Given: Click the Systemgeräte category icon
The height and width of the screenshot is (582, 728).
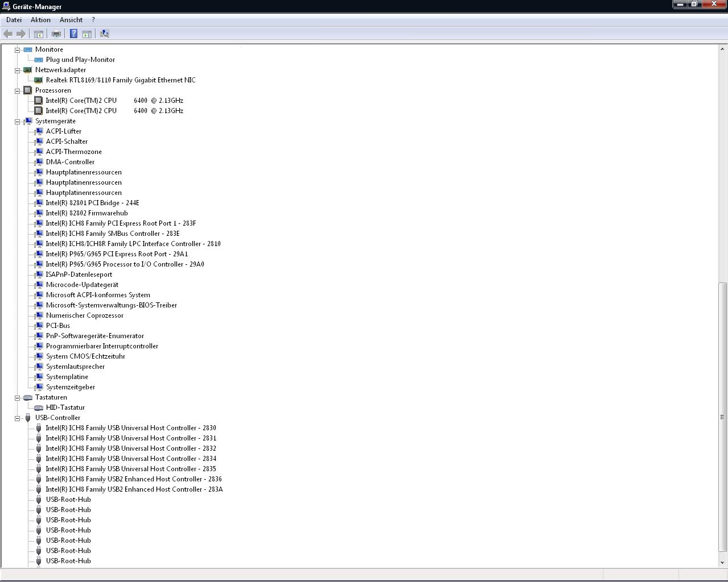Looking at the screenshot, I should pos(28,121).
